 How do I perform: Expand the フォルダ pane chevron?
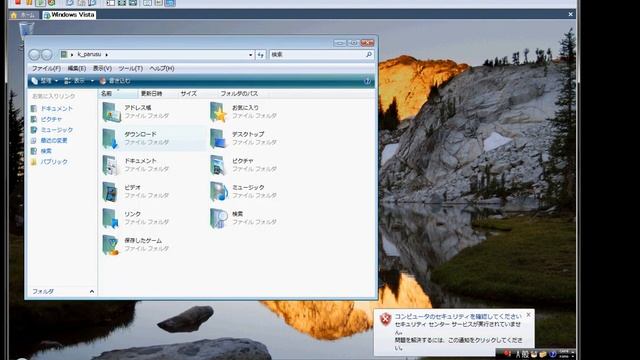click(x=91, y=291)
